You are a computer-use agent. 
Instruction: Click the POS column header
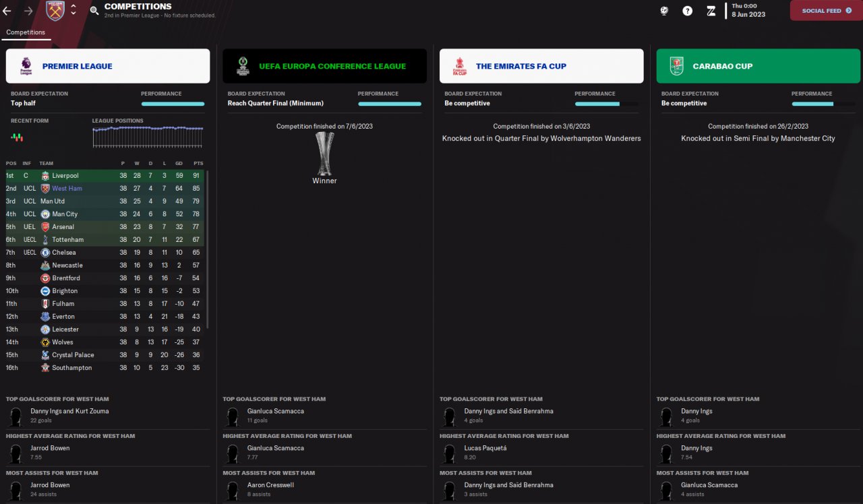(x=11, y=163)
